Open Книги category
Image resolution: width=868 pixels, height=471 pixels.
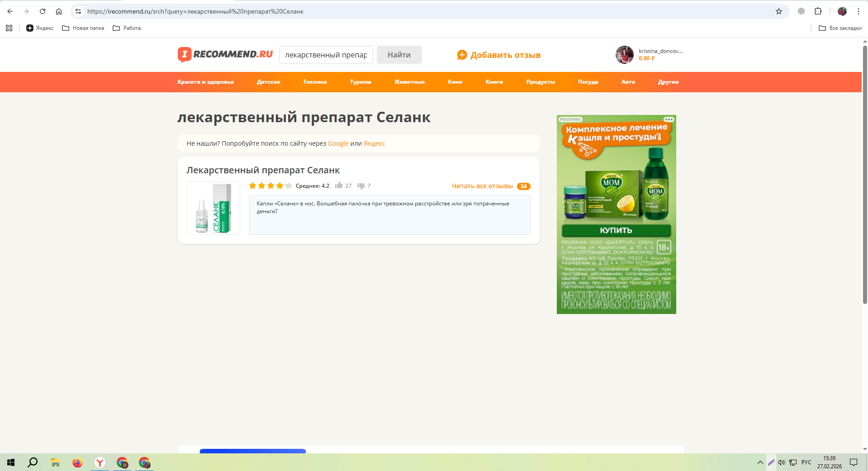pos(494,82)
